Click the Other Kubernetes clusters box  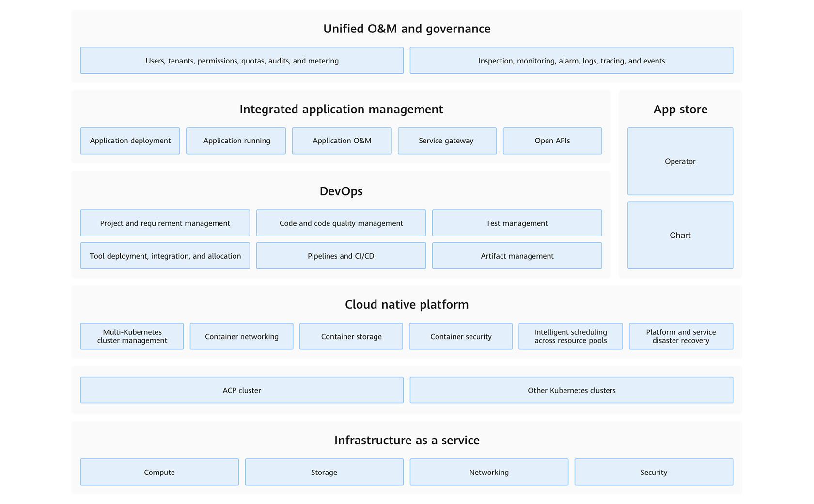tap(571, 390)
